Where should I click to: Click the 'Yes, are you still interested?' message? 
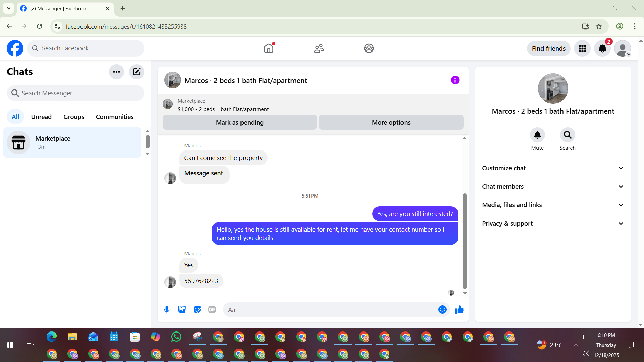click(x=415, y=214)
